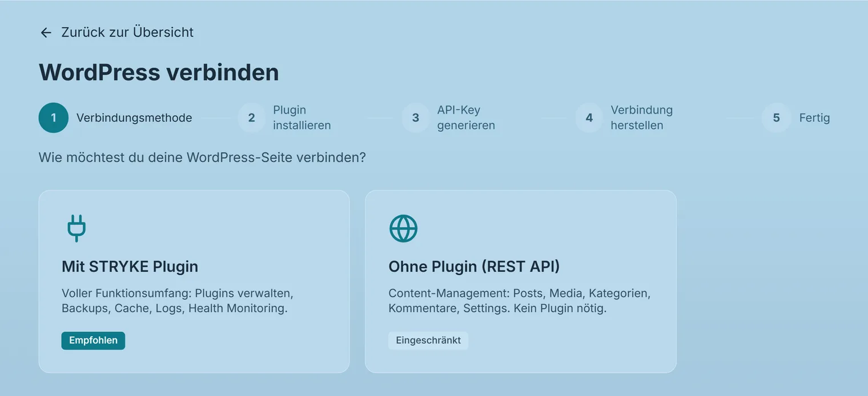
Task: Choose the Ohne Plugin (REST API) heading
Action: coord(474,266)
